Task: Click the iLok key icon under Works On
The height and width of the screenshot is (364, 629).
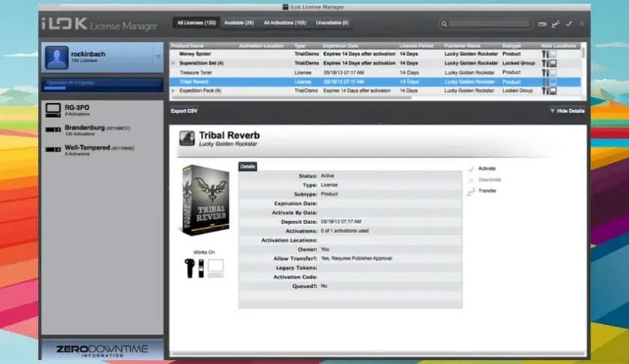Action: tap(190, 268)
